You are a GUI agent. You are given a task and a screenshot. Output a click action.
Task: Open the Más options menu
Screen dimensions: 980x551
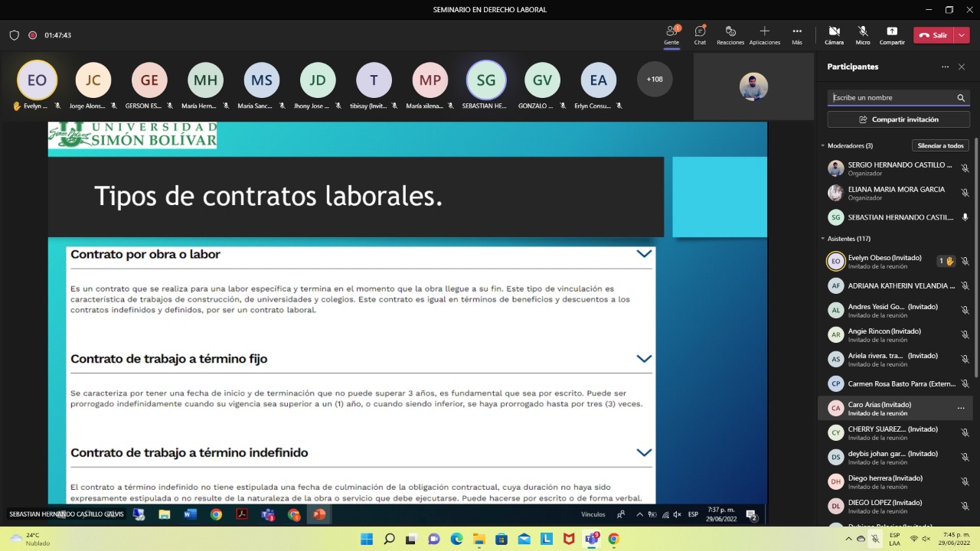[x=797, y=31]
